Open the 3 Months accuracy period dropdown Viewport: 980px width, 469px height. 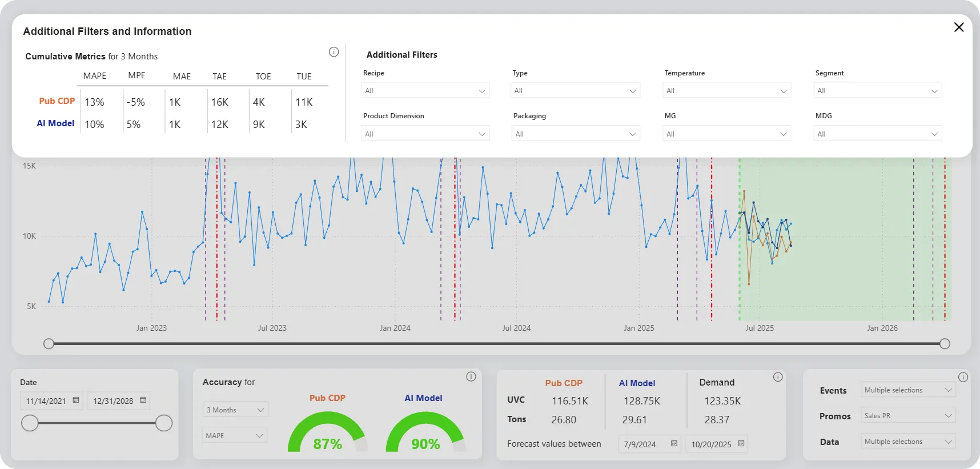tap(235, 410)
